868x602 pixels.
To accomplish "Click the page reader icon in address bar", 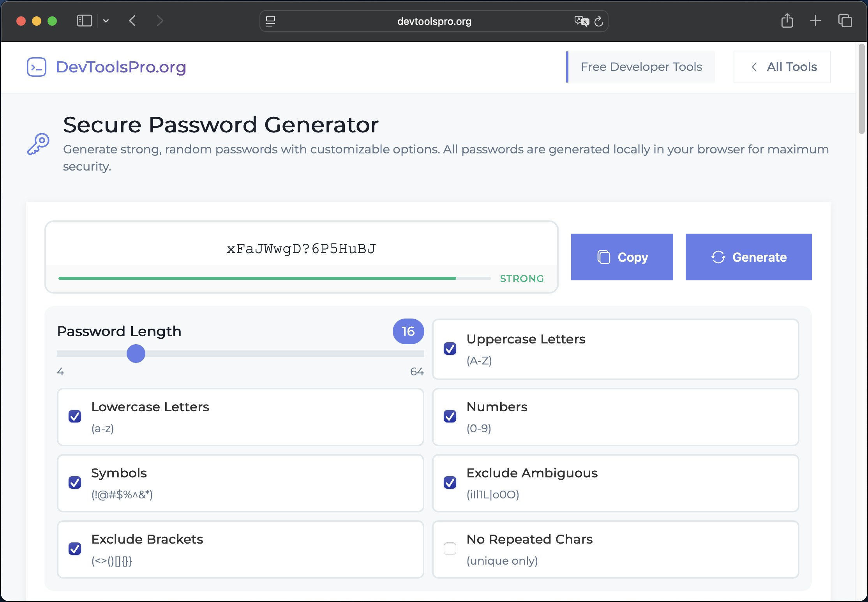I will click(270, 21).
